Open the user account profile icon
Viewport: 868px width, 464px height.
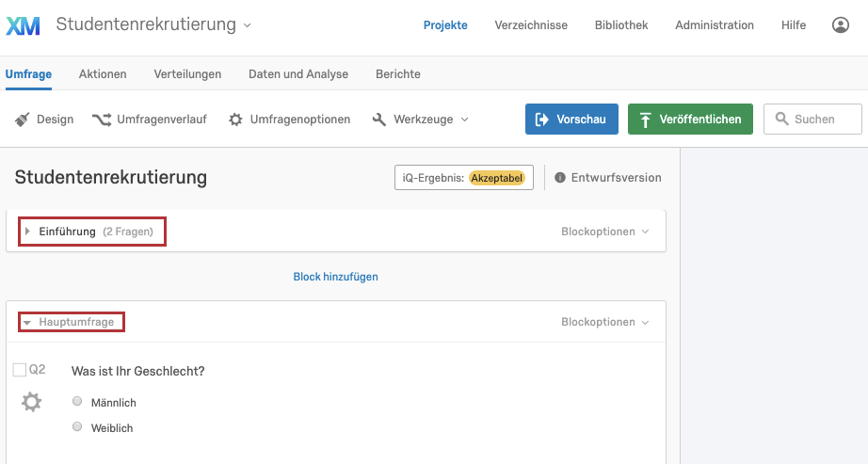841,24
